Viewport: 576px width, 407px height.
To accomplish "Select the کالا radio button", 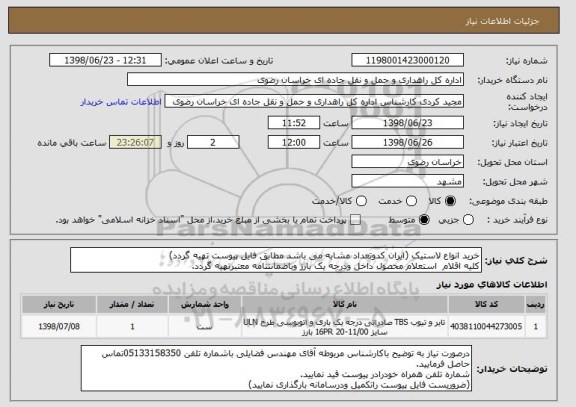I will pyautogui.click(x=450, y=201).
